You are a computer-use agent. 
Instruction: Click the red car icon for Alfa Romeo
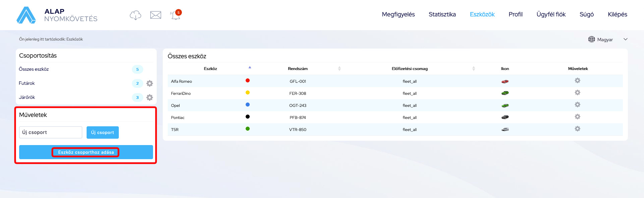[x=505, y=81]
